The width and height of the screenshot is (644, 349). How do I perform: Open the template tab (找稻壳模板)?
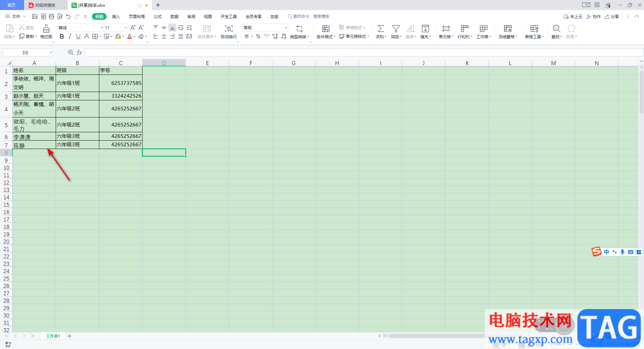coord(45,5)
